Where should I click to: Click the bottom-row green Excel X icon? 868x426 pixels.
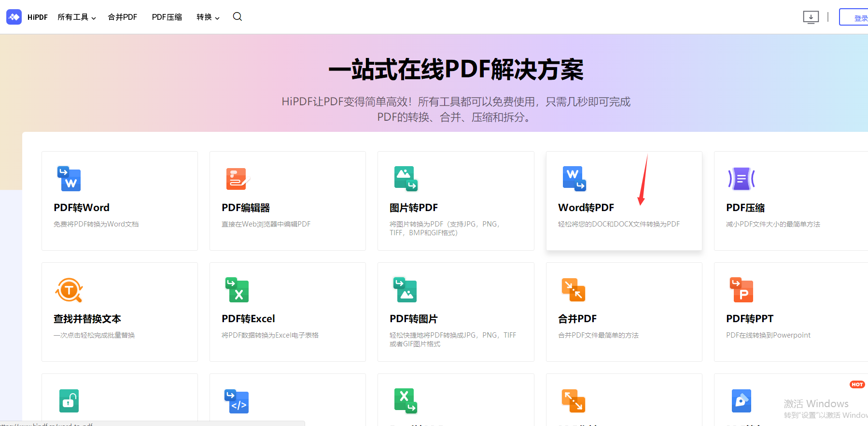tap(406, 401)
